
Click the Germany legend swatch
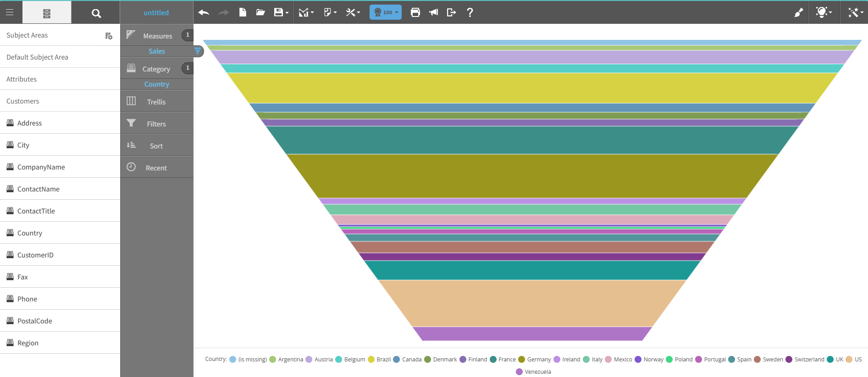coord(521,359)
